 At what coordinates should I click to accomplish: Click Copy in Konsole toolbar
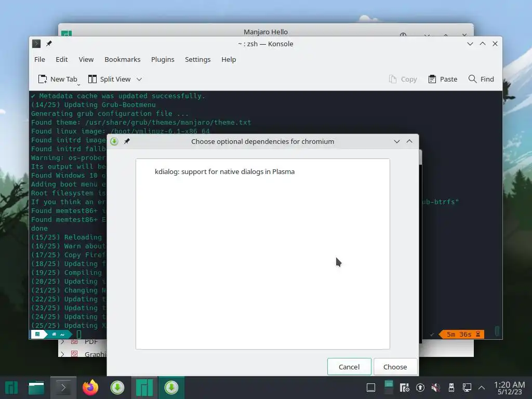click(x=403, y=79)
